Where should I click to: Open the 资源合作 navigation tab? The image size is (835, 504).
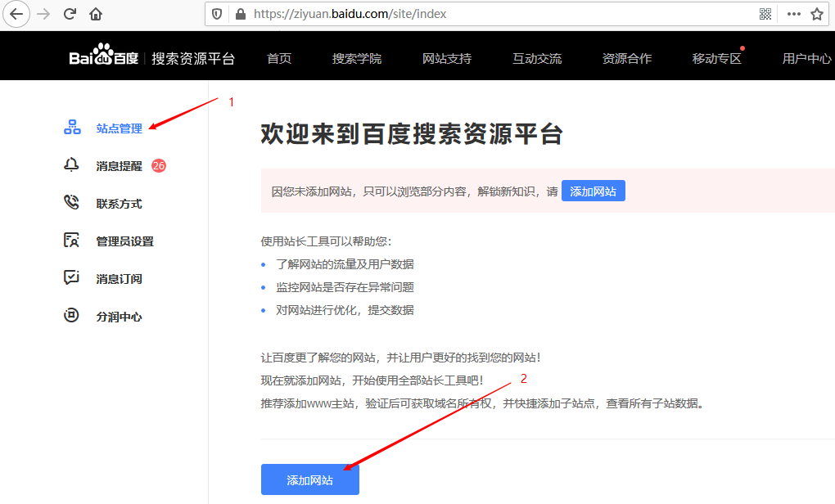(627, 59)
